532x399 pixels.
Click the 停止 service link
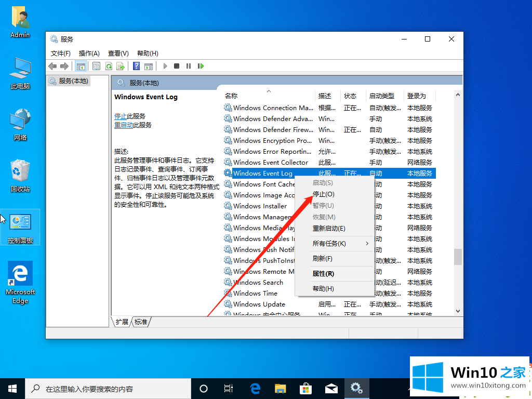120,116
